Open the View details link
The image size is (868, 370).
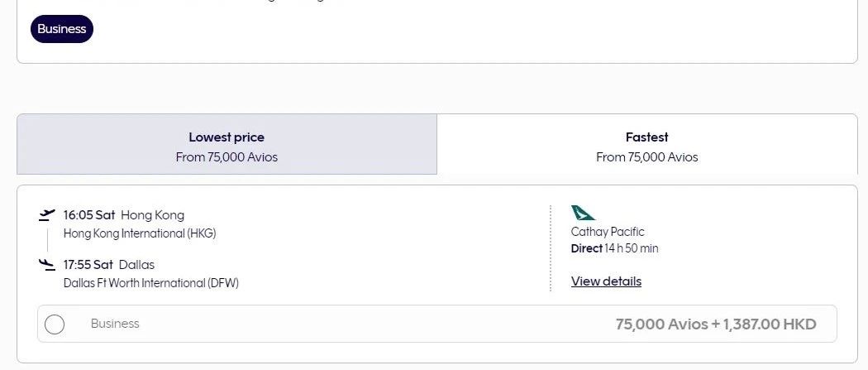coord(606,281)
